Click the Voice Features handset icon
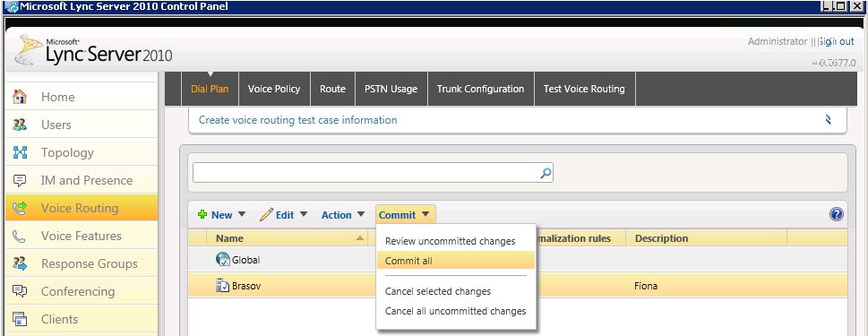868x336 pixels. pyautogui.click(x=20, y=236)
